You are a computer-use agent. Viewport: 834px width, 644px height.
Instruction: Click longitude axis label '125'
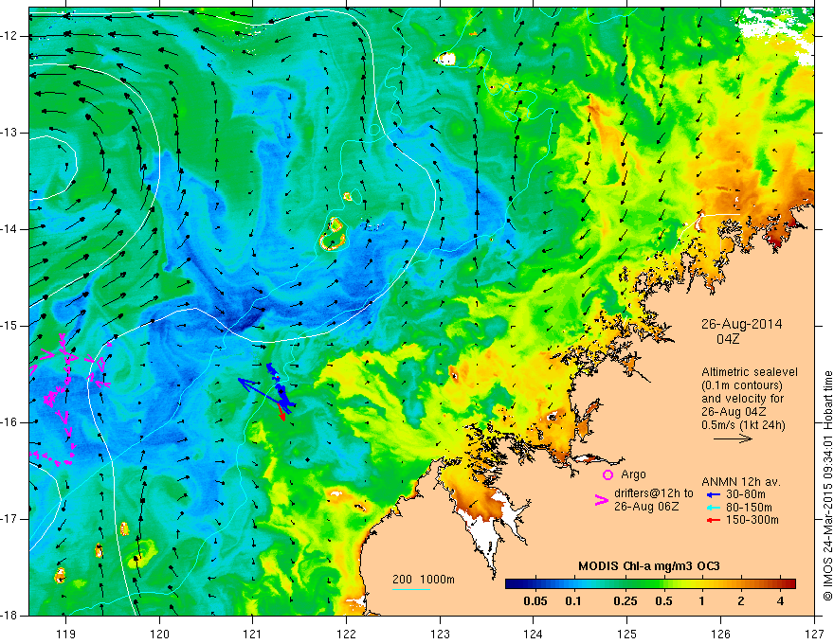pyautogui.click(x=627, y=634)
